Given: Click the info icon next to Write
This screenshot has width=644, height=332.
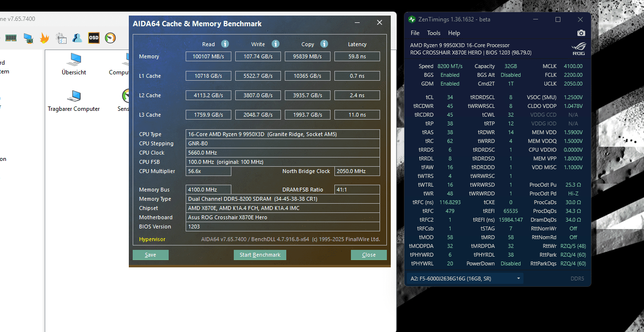Looking at the screenshot, I should (x=276, y=44).
